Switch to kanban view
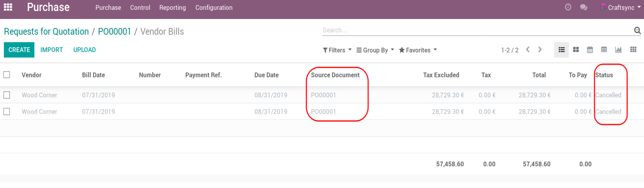The width and height of the screenshot is (644, 188). pyautogui.click(x=576, y=50)
